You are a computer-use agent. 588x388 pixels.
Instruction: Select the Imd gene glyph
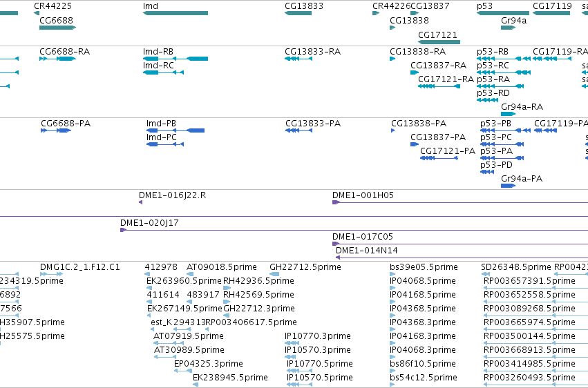point(175,13)
